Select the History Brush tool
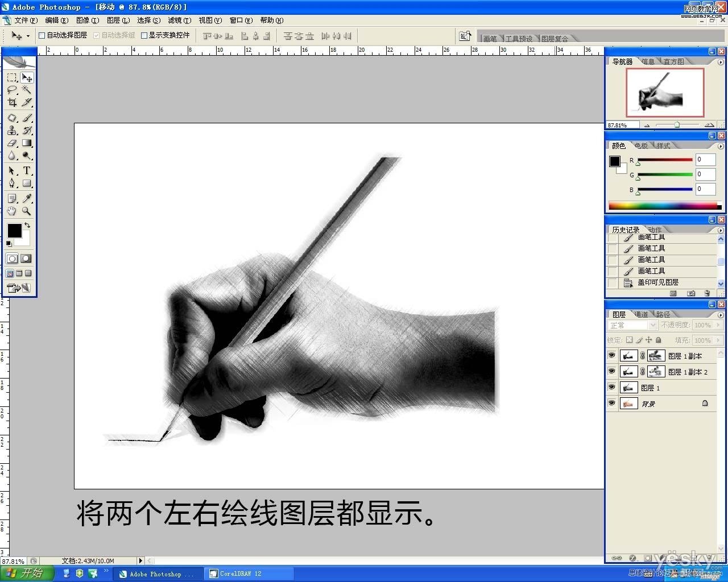 27,130
